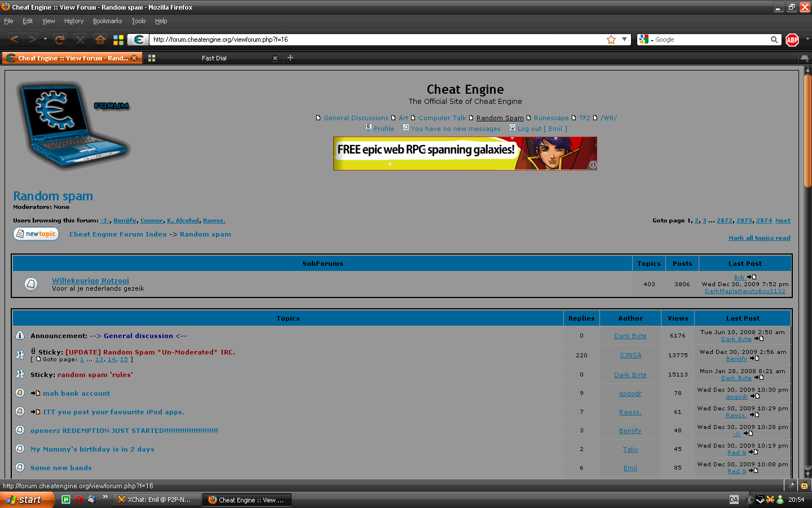Click the ad info icon on banner
Viewport: 812px width, 508px height.
tap(593, 165)
